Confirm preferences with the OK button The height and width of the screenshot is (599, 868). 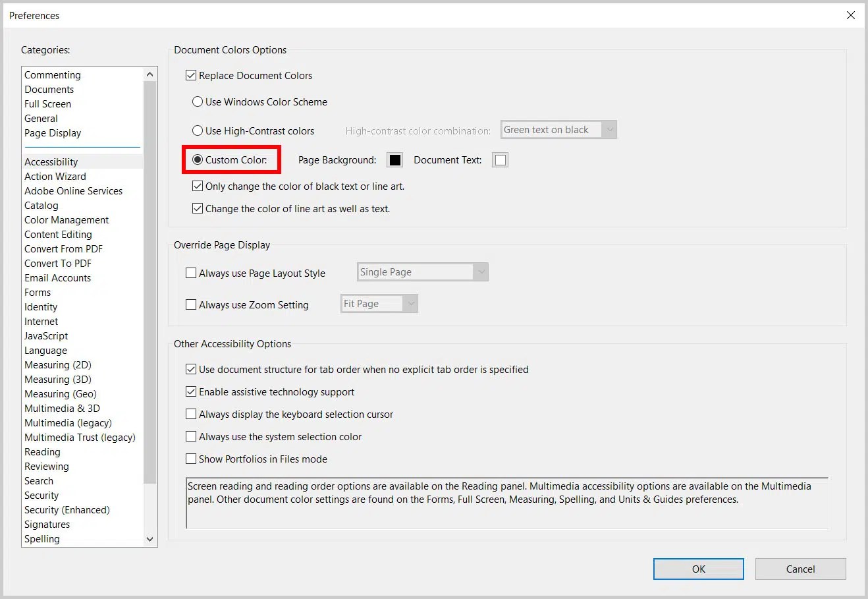tap(698, 569)
